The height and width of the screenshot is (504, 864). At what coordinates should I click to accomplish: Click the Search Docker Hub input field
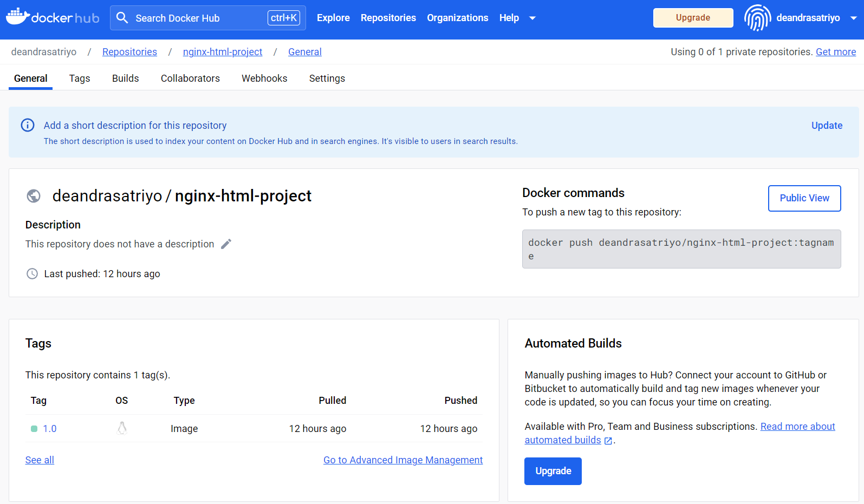[x=208, y=18]
